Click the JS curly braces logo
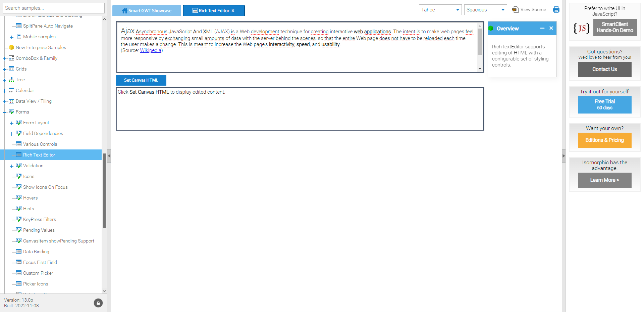Screen dimensions: 644x312 pos(581,28)
